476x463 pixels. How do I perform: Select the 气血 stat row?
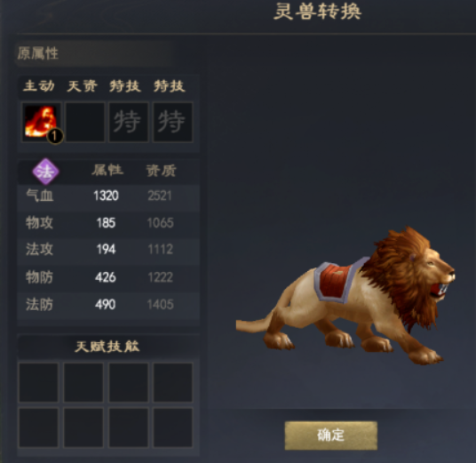108,196
